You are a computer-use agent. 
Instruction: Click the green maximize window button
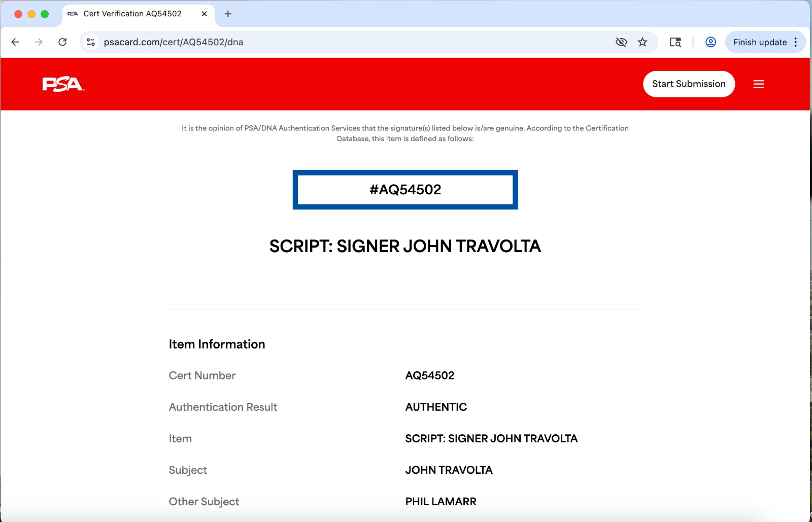(45, 14)
